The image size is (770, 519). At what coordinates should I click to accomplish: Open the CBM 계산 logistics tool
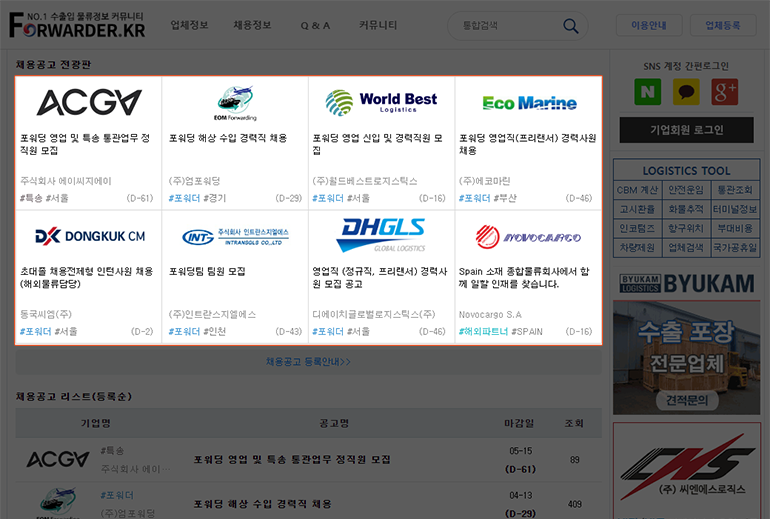pos(637,190)
